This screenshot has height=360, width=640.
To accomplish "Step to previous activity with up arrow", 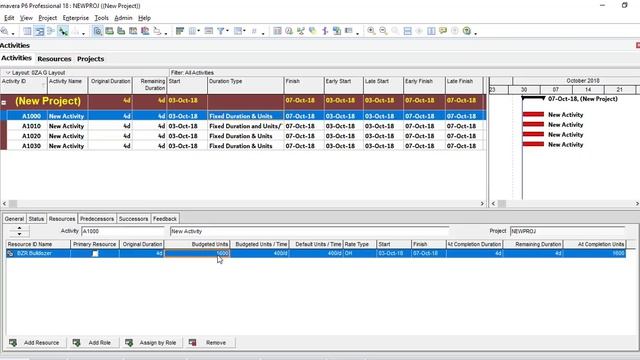I will click(19, 228).
